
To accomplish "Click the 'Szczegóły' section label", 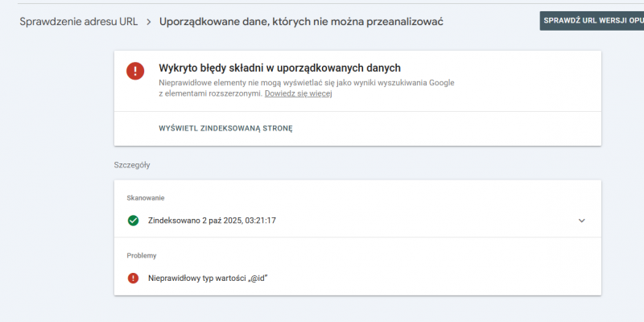I will point(132,165).
